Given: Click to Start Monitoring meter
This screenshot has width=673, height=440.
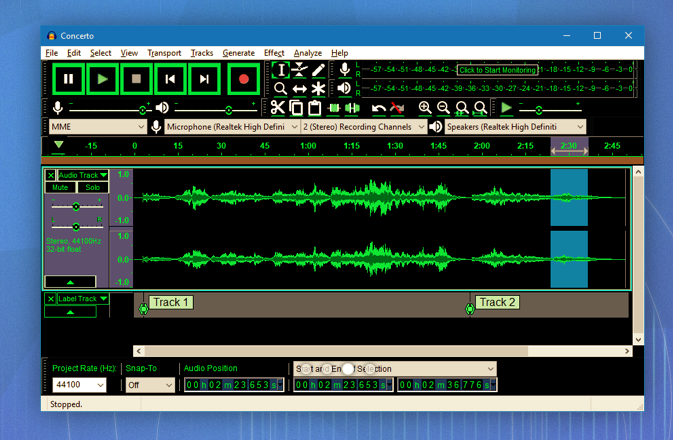Looking at the screenshot, I should [x=497, y=70].
